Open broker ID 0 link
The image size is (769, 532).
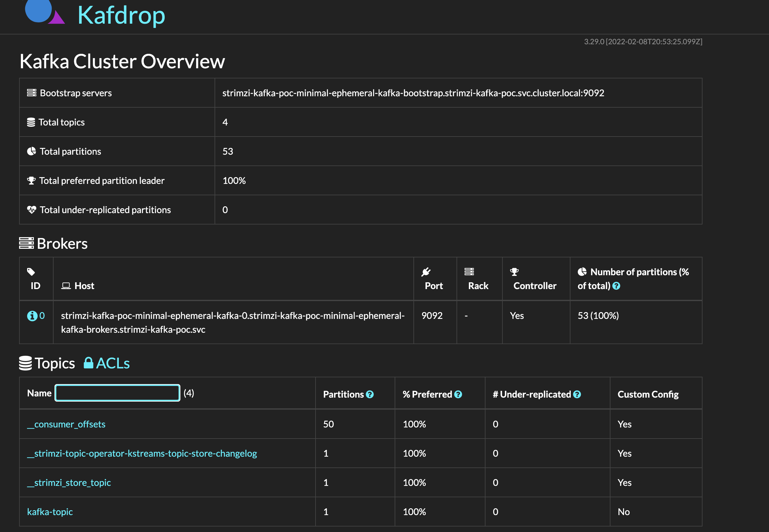(x=42, y=316)
